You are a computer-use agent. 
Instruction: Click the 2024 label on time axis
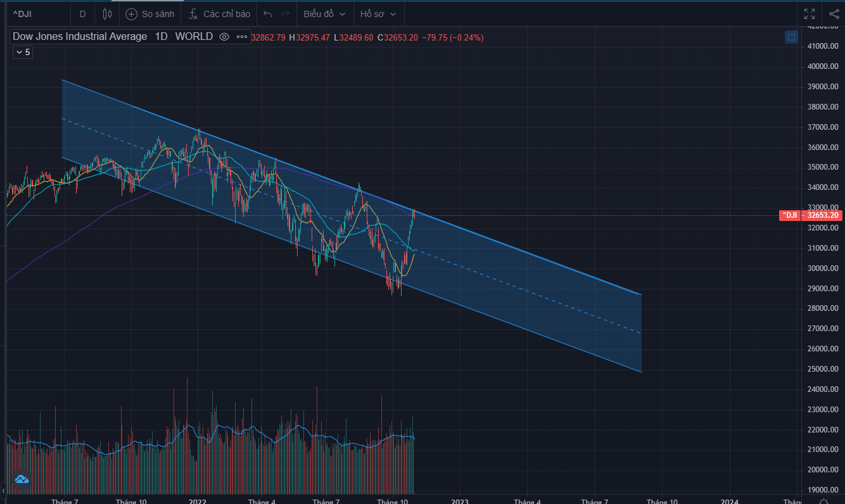pos(729,500)
